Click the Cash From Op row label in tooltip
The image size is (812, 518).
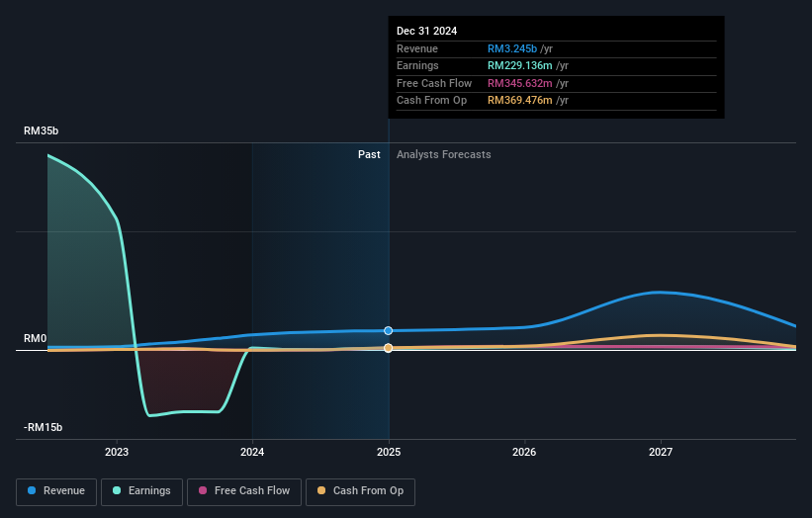click(x=432, y=101)
